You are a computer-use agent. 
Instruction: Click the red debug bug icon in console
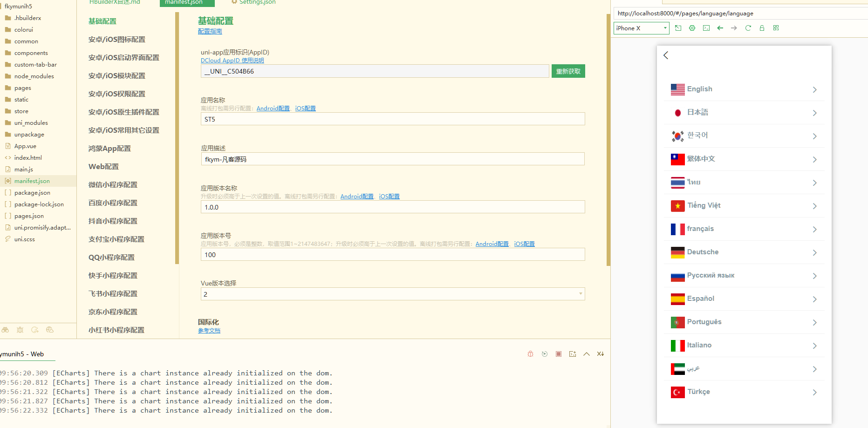(x=530, y=354)
